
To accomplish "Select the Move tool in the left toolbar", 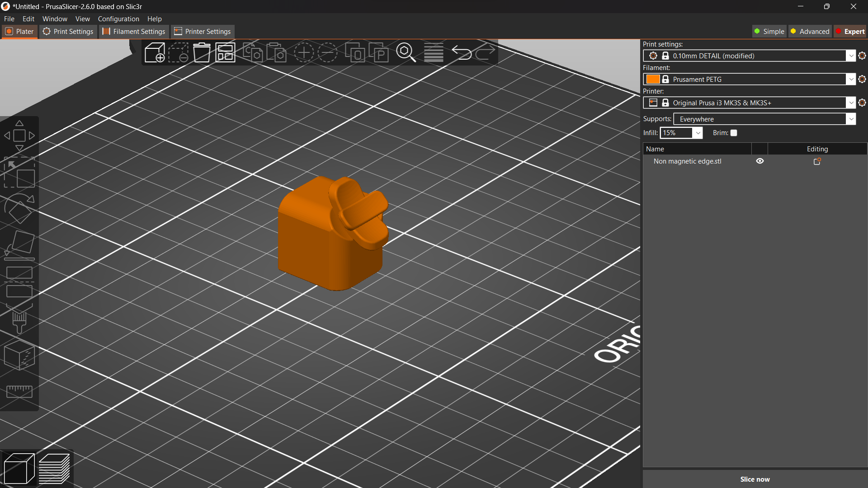I will [19, 135].
